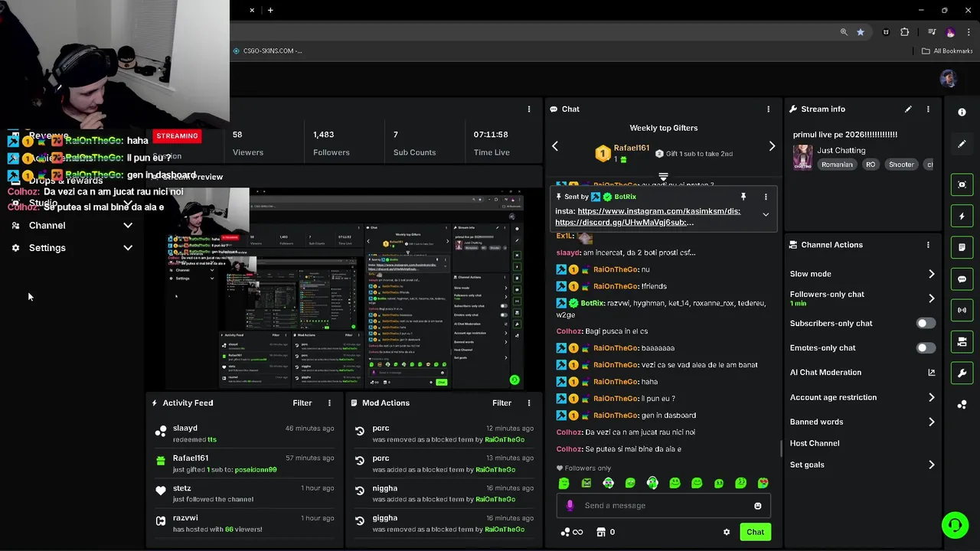The image size is (980, 551).
Task: Open Banned words arrow
Action: (931, 422)
